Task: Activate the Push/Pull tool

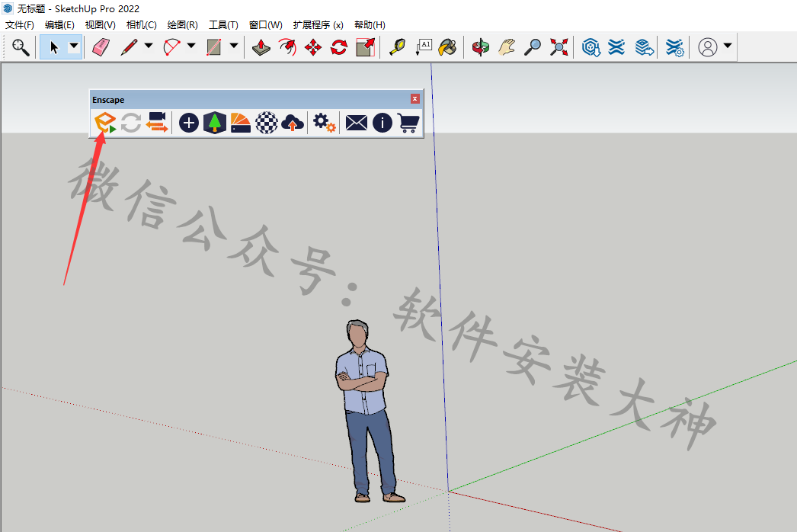Action: pos(261,47)
